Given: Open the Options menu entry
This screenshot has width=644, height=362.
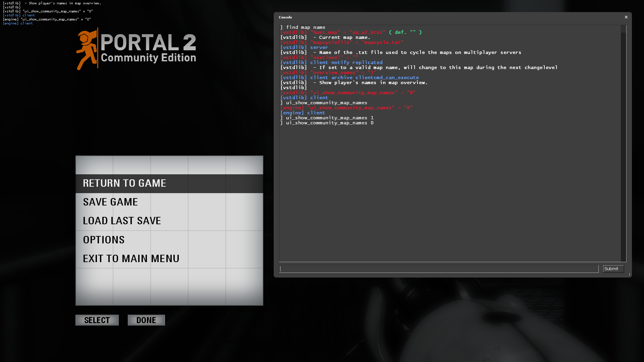Looking at the screenshot, I should click(x=104, y=240).
